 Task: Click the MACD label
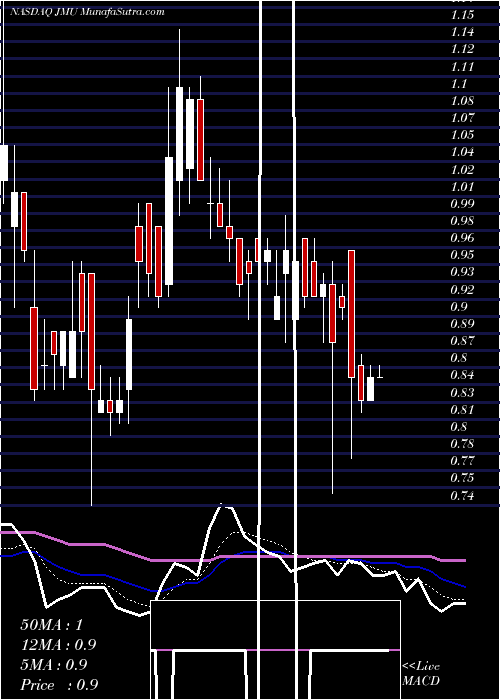pyautogui.click(x=421, y=681)
